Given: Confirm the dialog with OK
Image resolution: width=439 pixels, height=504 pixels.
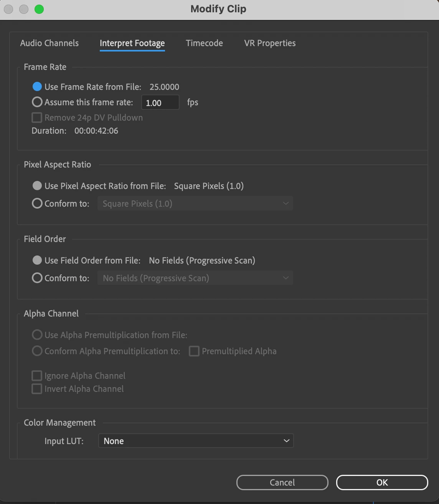Looking at the screenshot, I should click(382, 482).
